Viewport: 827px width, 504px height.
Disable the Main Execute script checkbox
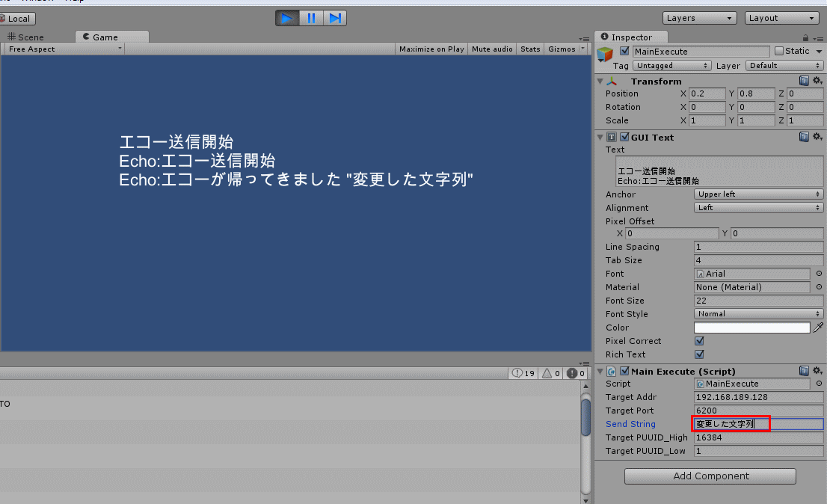(x=624, y=371)
